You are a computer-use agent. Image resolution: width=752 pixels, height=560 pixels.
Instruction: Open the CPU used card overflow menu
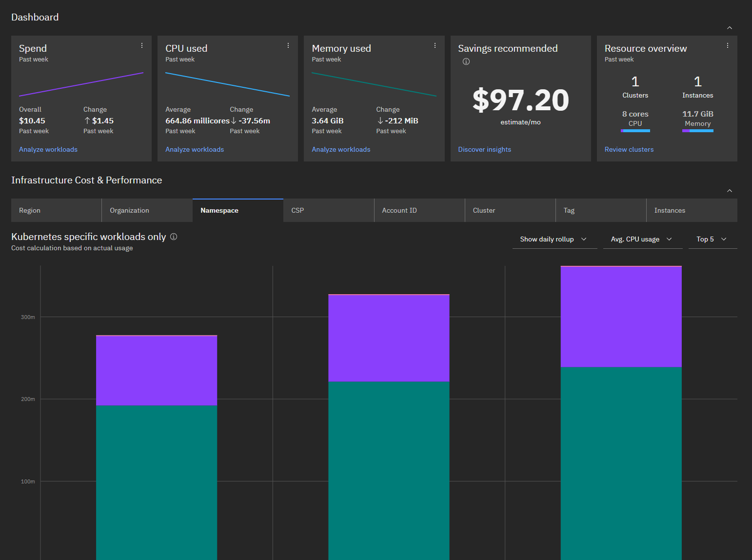(x=288, y=45)
